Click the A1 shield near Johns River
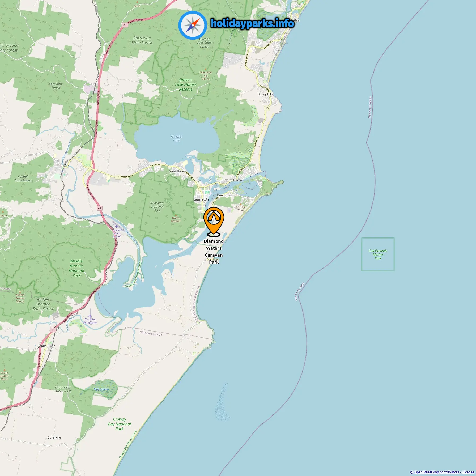Viewport: 476px width, 476px height. coord(53,330)
